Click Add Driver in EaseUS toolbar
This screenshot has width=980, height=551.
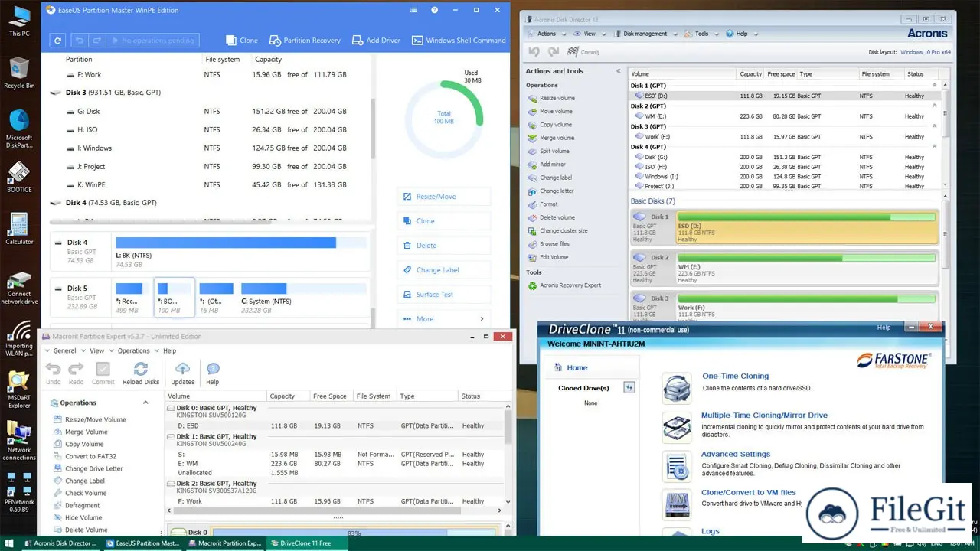[x=376, y=40]
